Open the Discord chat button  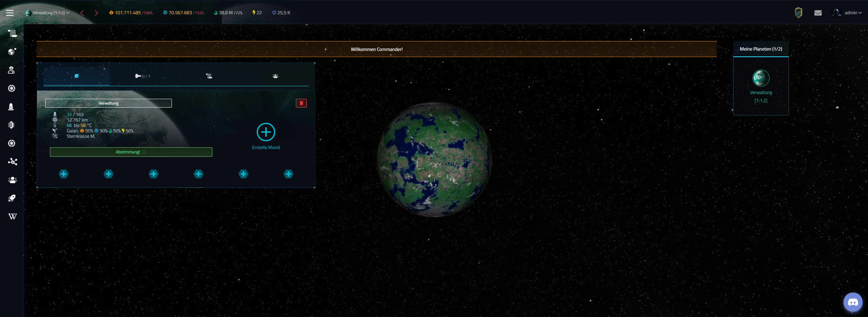(853, 302)
